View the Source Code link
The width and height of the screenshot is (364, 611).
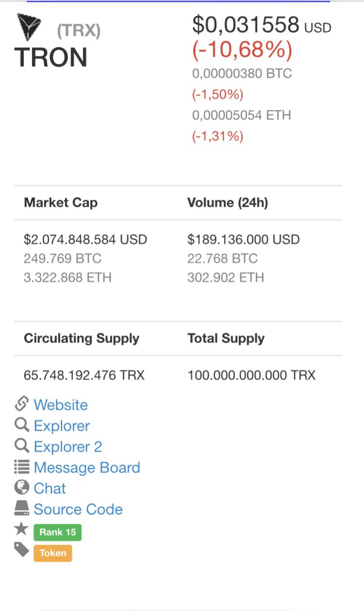pyautogui.click(x=78, y=509)
